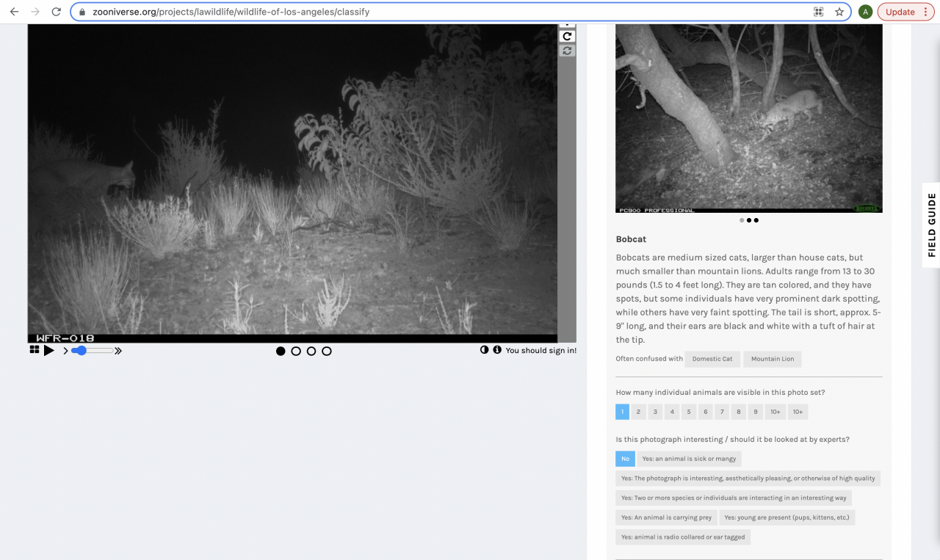Select the first frame dot
940x560 pixels.
(281, 351)
